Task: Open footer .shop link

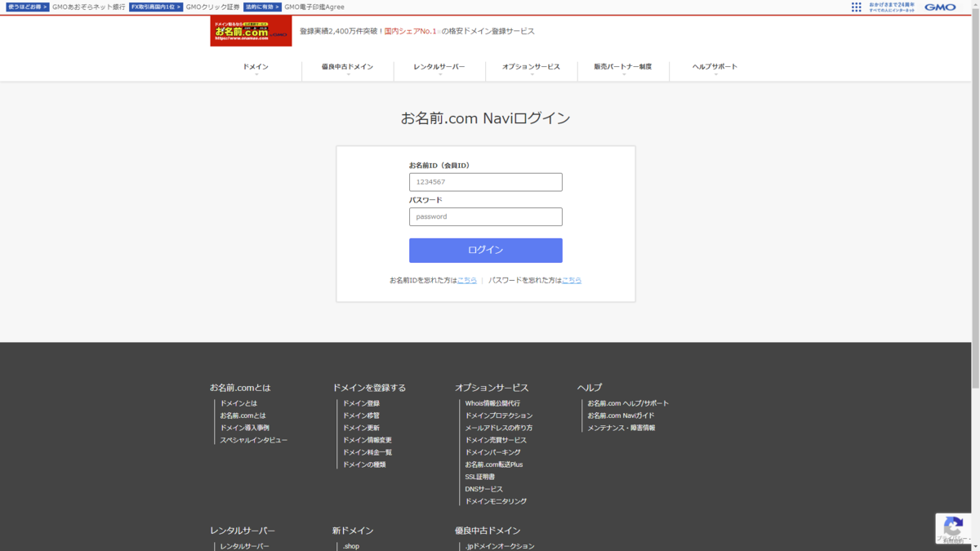Action: point(351,546)
